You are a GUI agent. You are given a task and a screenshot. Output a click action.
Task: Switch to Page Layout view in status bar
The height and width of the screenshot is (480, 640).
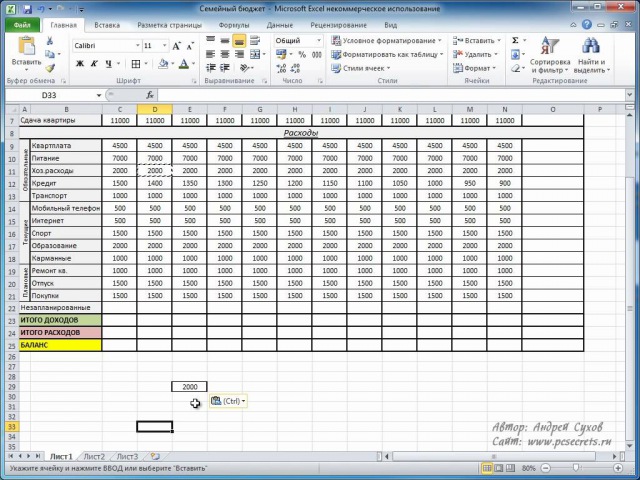(499, 468)
